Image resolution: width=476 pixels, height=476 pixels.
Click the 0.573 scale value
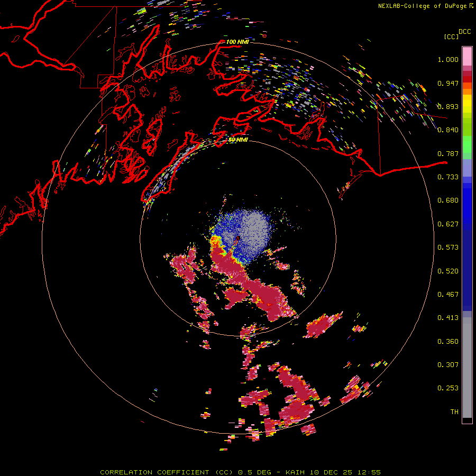448,248
